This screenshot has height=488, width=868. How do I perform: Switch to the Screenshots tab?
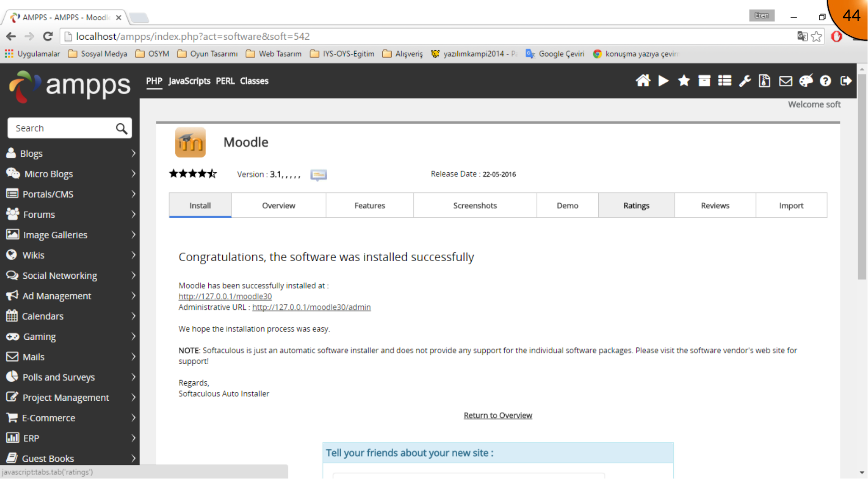[x=475, y=206]
